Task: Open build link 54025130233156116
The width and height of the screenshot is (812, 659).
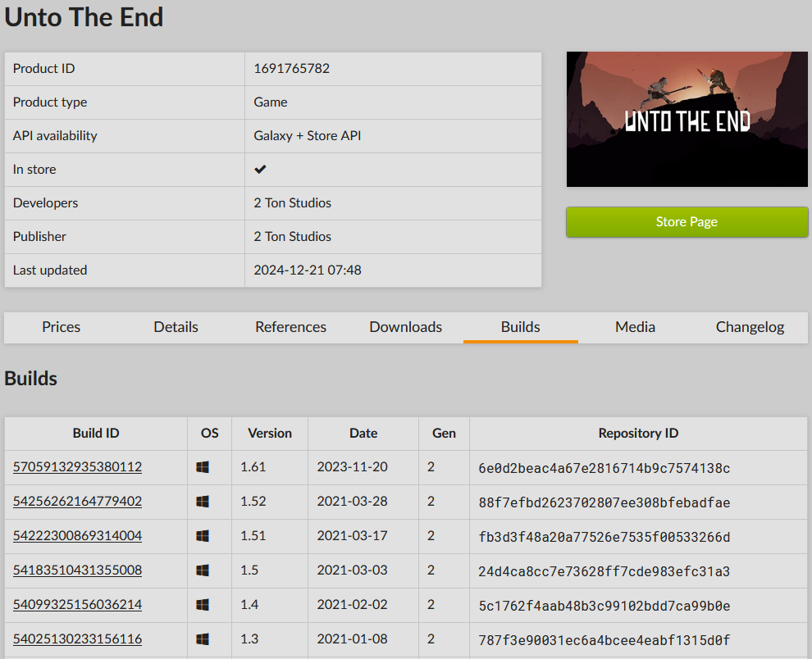Action: tap(77, 639)
